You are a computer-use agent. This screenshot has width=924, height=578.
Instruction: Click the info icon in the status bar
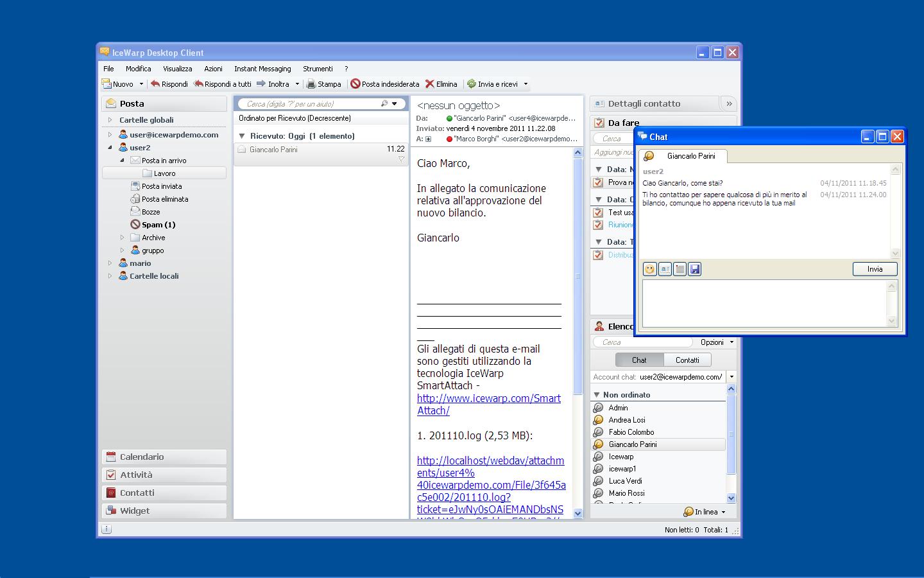point(107,529)
